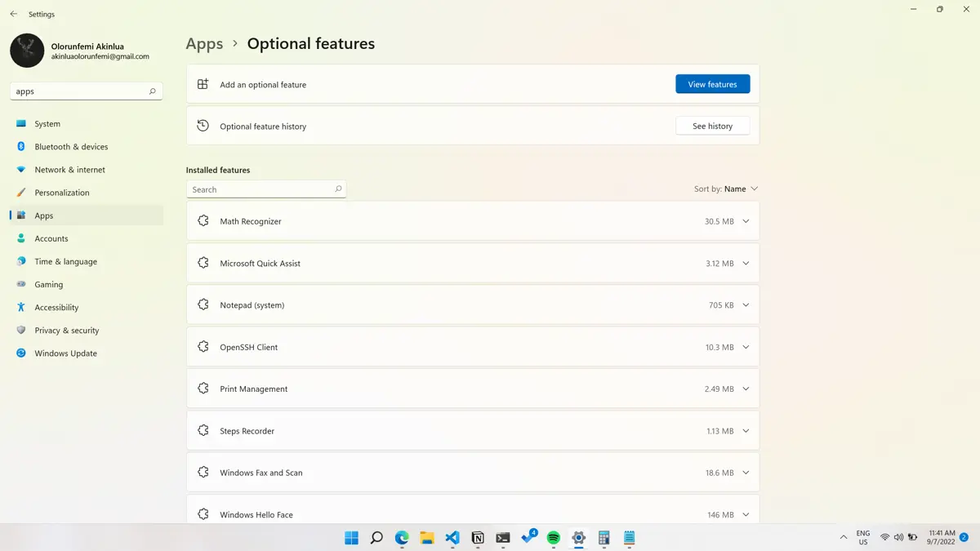Image resolution: width=980 pixels, height=551 pixels.
Task: Click the Windows Update icon
Action: (x=21, y=353)
